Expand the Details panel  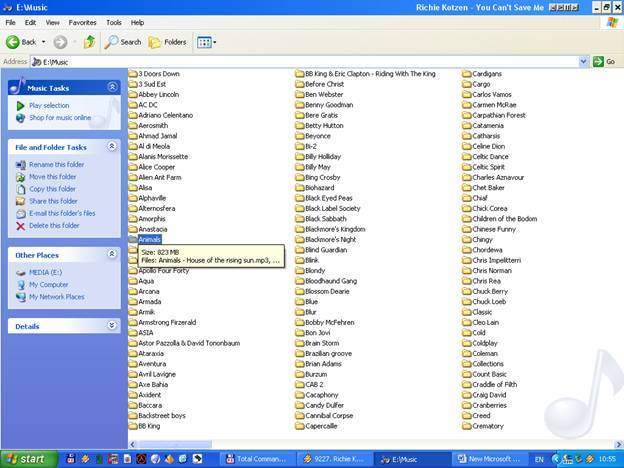coord(111,325)
